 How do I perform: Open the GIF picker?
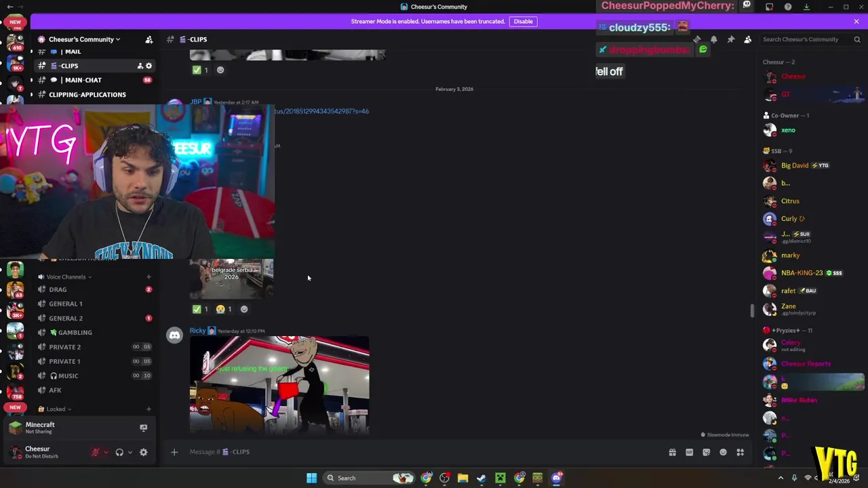tap(689, 452)
